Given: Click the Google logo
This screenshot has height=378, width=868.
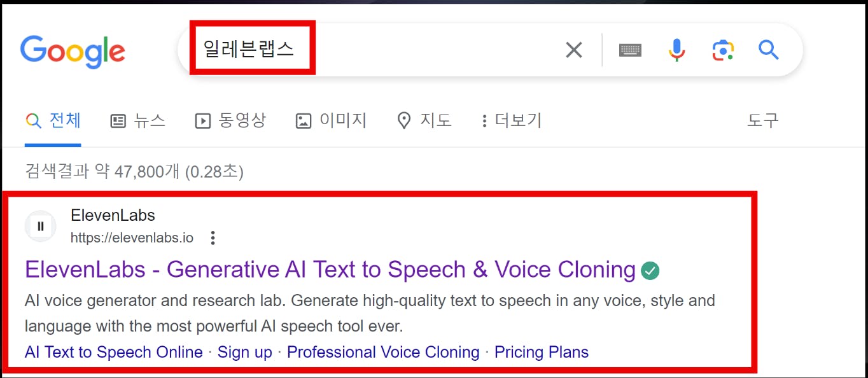Looking at the screenshot, I should click(x=73, y=52).
